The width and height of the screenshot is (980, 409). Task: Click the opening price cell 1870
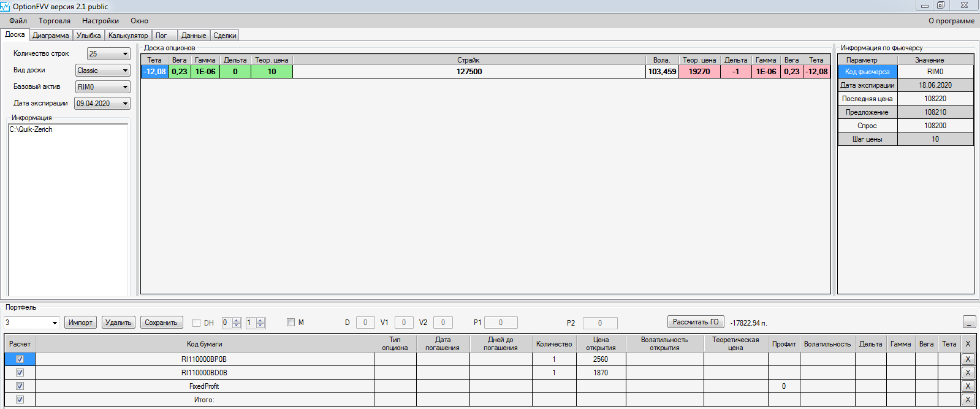point(601,373)
